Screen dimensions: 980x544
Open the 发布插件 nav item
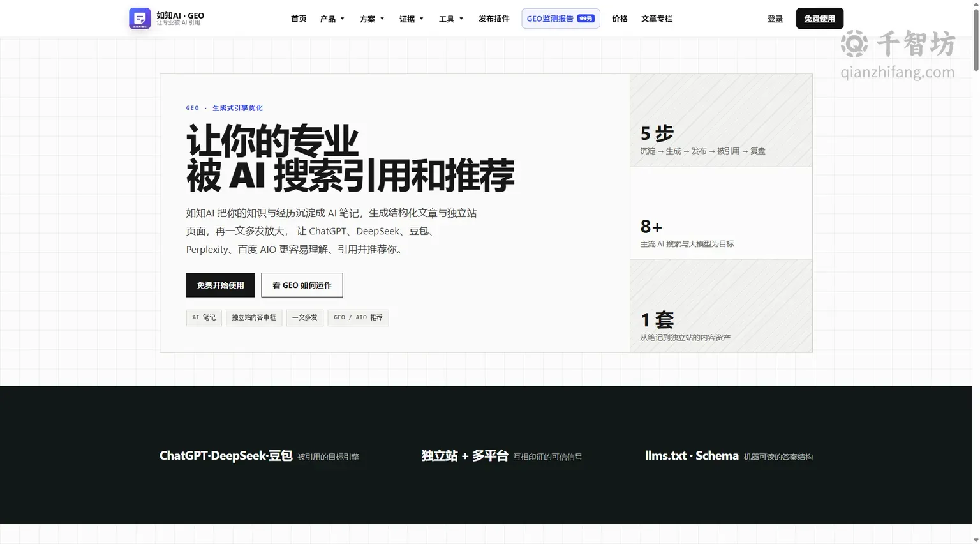[x=494, y=19]
